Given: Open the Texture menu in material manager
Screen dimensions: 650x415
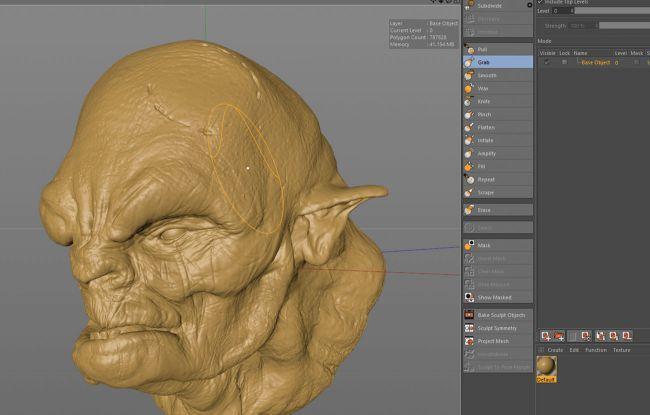Looking at the screenshot, I should pyautogui.click(x=621, y=350).
